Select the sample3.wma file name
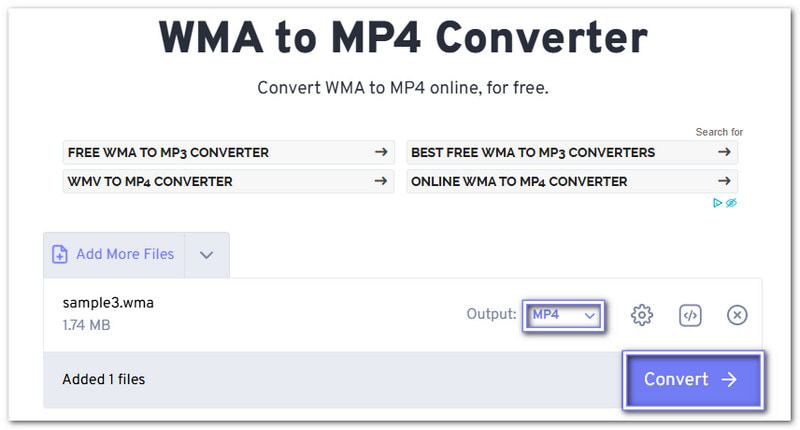The image size is (800, 430). click(x=108, y=303)
